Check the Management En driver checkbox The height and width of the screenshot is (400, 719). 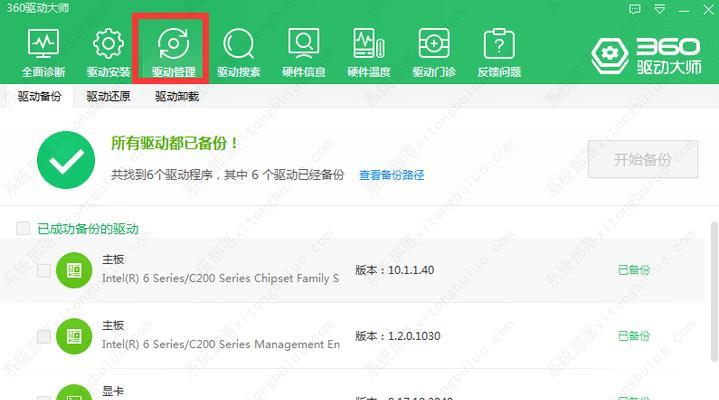pos(44,337)
